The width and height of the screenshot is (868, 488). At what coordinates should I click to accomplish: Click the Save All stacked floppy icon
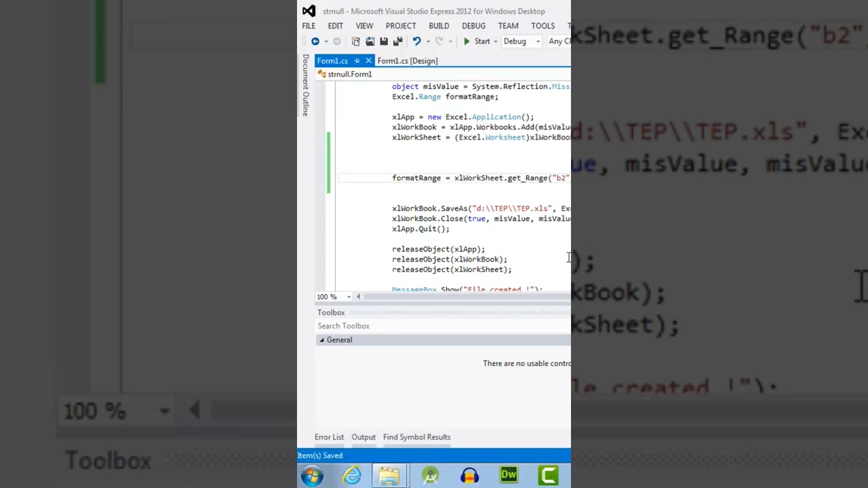[x=397, y=41]
